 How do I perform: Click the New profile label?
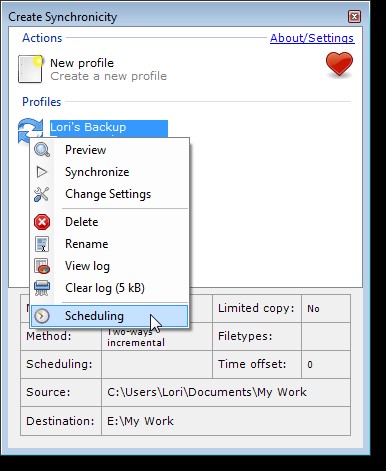coord(82,63)
